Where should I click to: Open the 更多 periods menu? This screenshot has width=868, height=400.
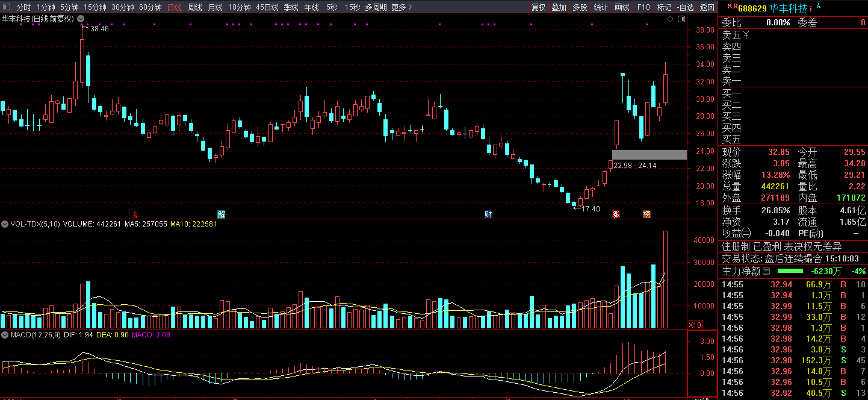[401, 7]
